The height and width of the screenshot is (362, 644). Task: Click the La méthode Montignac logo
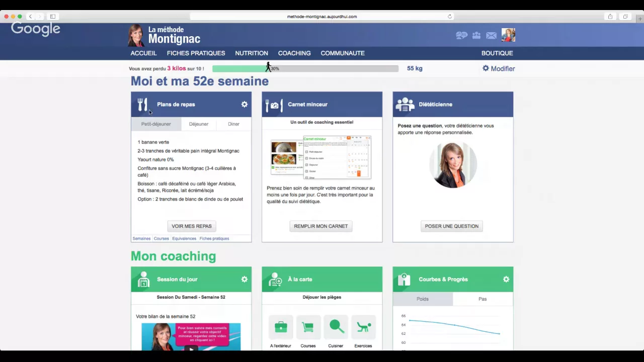165,35
